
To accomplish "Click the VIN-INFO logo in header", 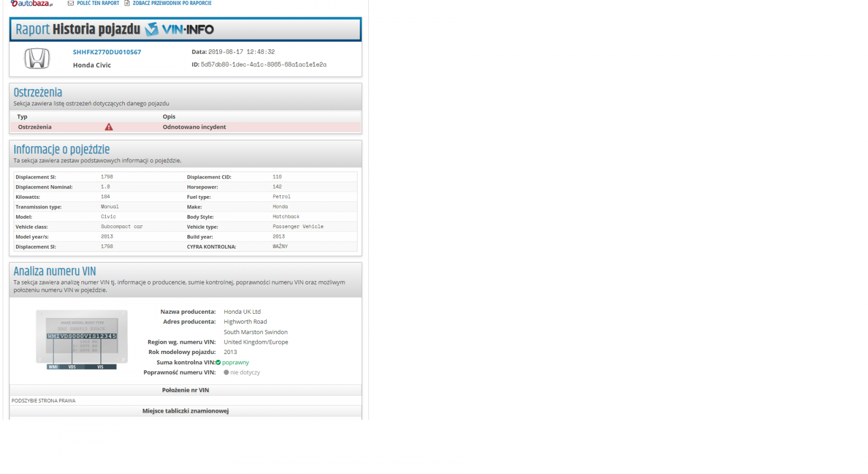I will coord(180,29).
